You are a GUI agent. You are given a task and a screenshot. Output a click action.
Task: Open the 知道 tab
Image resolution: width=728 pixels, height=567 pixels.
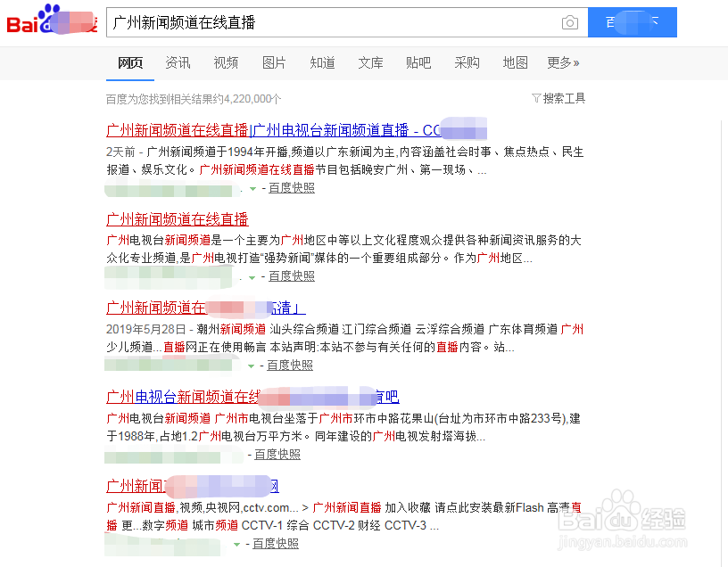(322, 62)
